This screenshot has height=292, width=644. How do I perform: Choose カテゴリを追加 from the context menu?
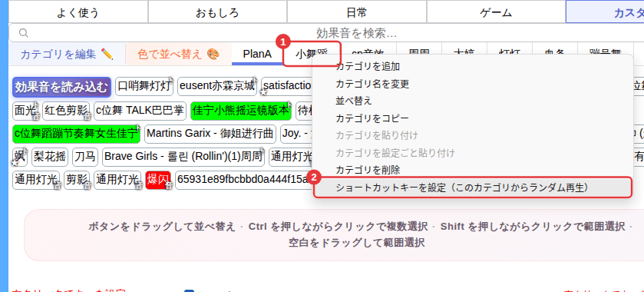(x=473, y=66)
